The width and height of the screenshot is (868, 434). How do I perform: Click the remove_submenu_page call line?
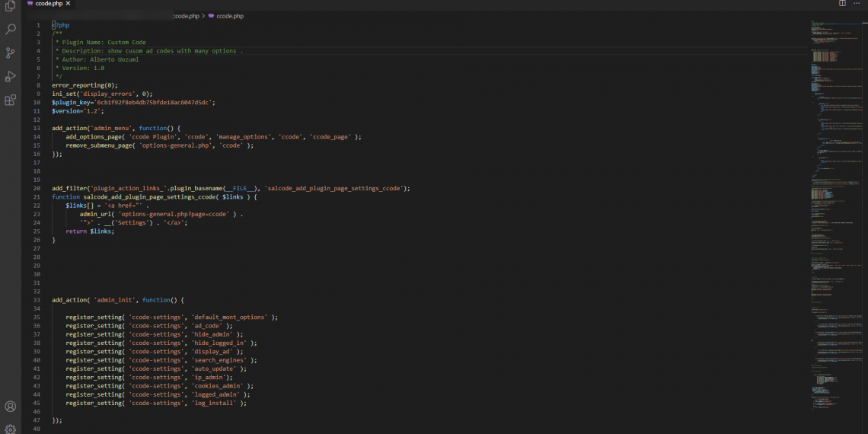159,145
